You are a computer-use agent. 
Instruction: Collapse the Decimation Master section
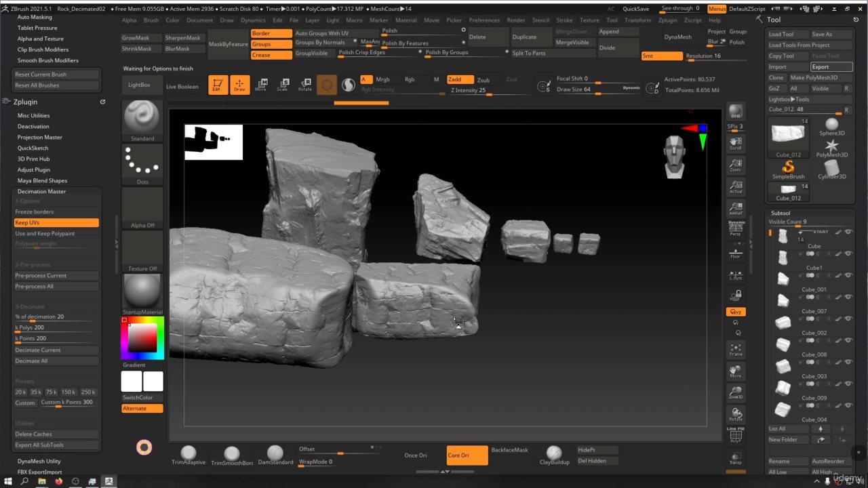[41, 191]
